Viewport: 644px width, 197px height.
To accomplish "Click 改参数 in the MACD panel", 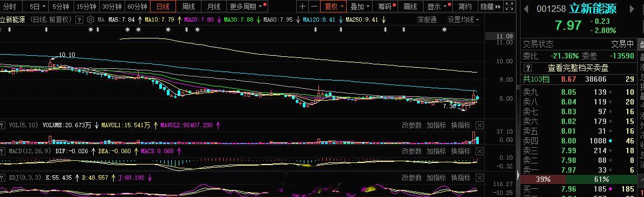I will coord(412,151).
